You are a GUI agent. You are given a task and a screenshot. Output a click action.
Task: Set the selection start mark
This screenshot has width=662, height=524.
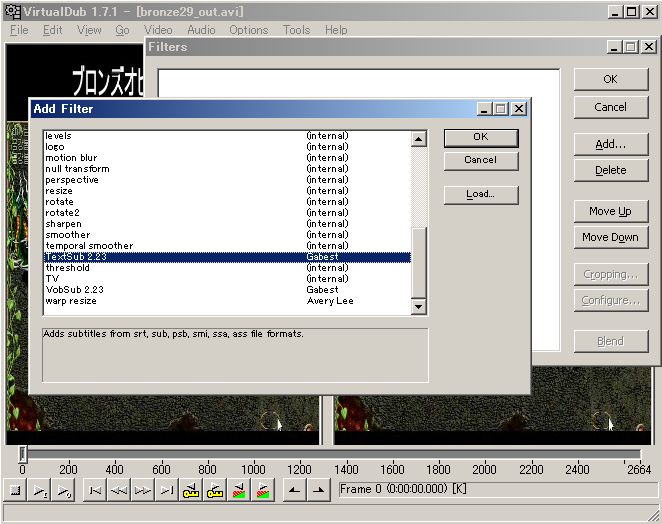click(x=295, y=490)
